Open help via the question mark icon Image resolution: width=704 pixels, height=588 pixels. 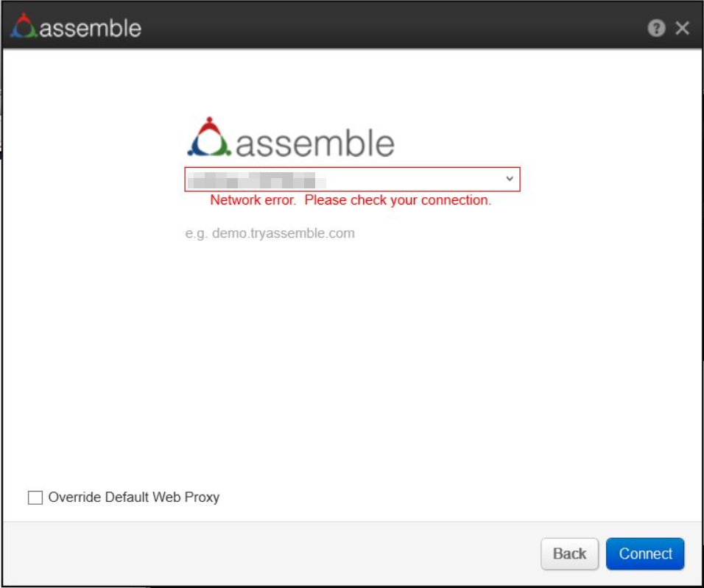[656, 28]
